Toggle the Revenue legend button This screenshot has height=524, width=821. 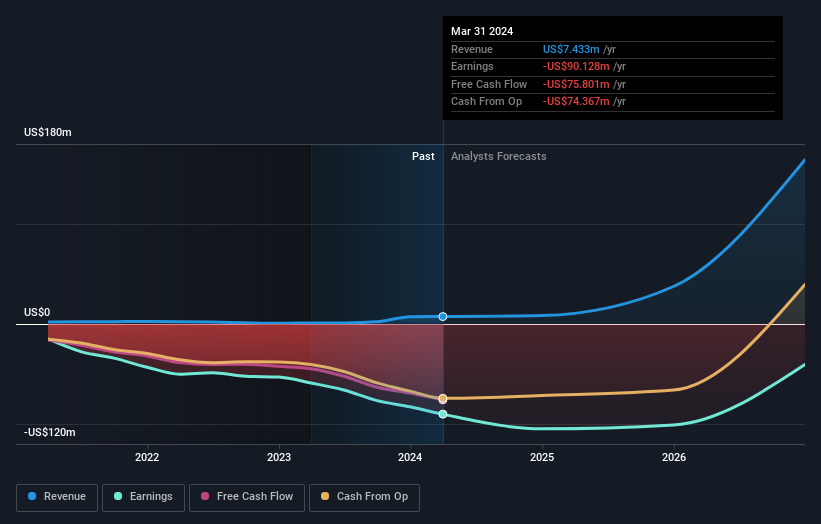(x=57, y=497)
